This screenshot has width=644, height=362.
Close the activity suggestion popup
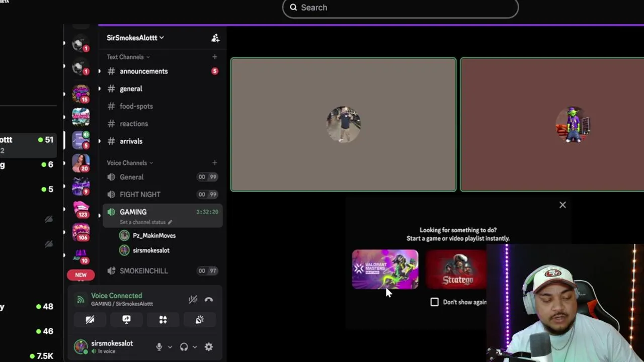pos(562,205)
